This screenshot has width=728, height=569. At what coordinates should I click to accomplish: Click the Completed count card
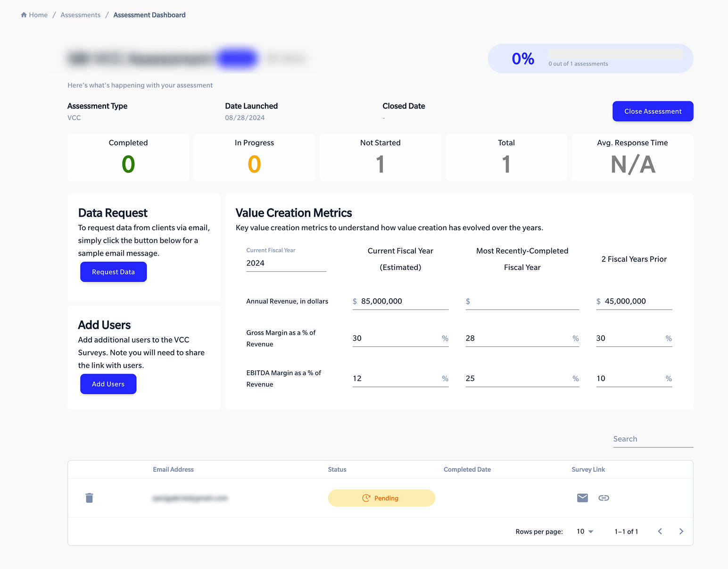128,158
